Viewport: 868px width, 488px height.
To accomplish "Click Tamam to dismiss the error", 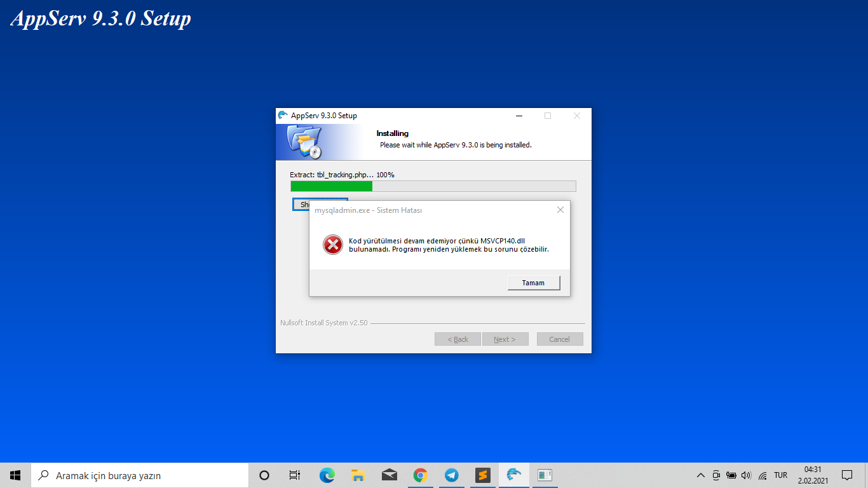I will point(534,283).
